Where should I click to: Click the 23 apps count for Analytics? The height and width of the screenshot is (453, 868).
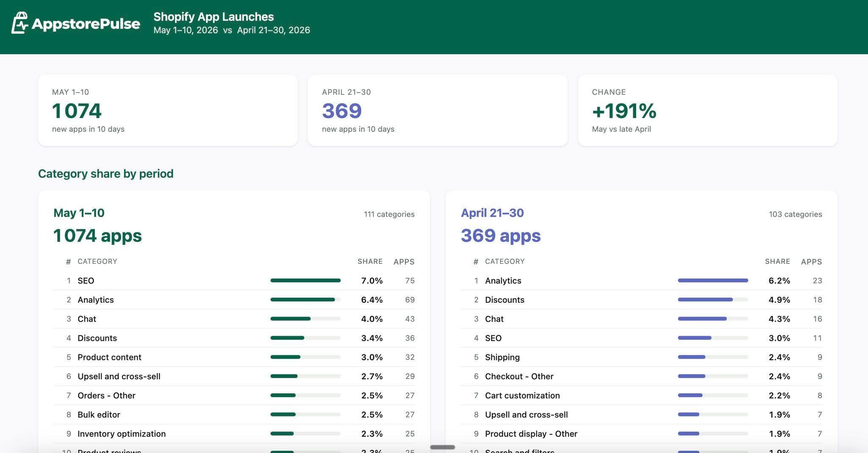tap(818, 281)
